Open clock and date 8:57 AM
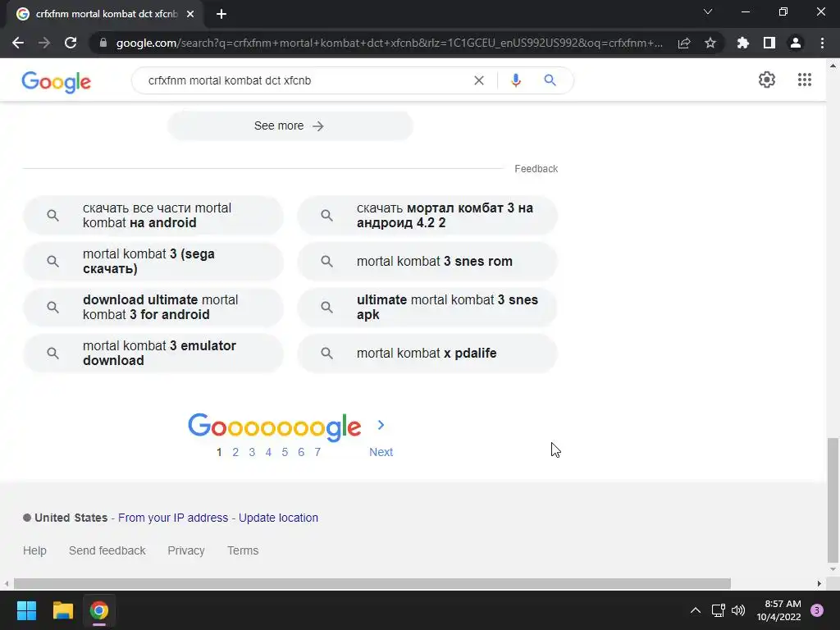This screenshot has height=630, width=840. pyautogui.click(x=778, y=610)
